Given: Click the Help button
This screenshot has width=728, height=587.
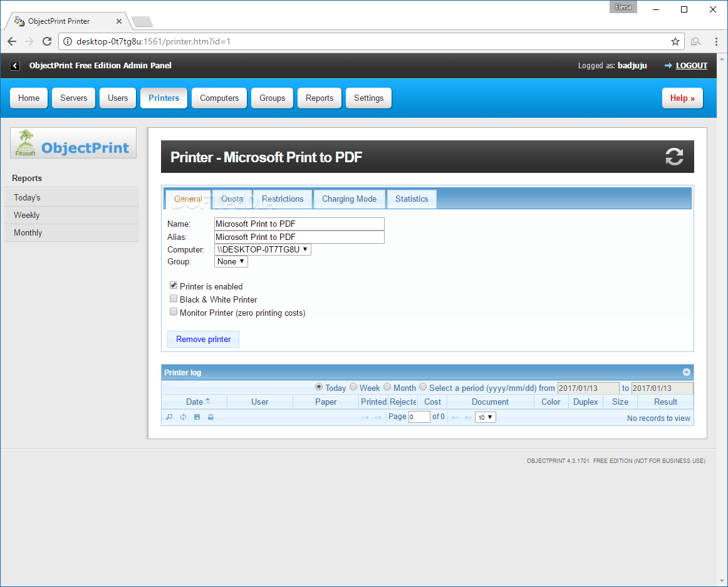Looking at the screenshot, I should point(682,98).
